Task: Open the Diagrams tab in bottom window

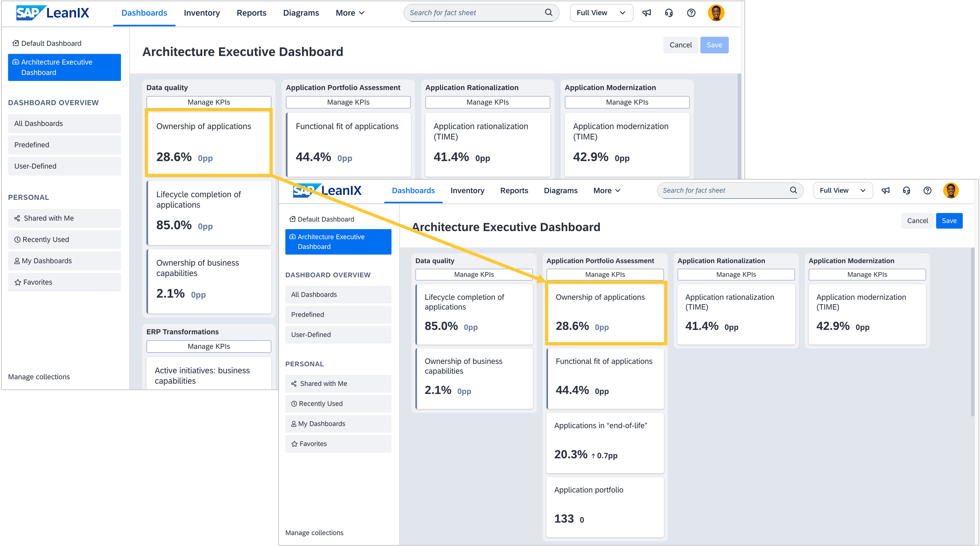Action: (560, 190)
